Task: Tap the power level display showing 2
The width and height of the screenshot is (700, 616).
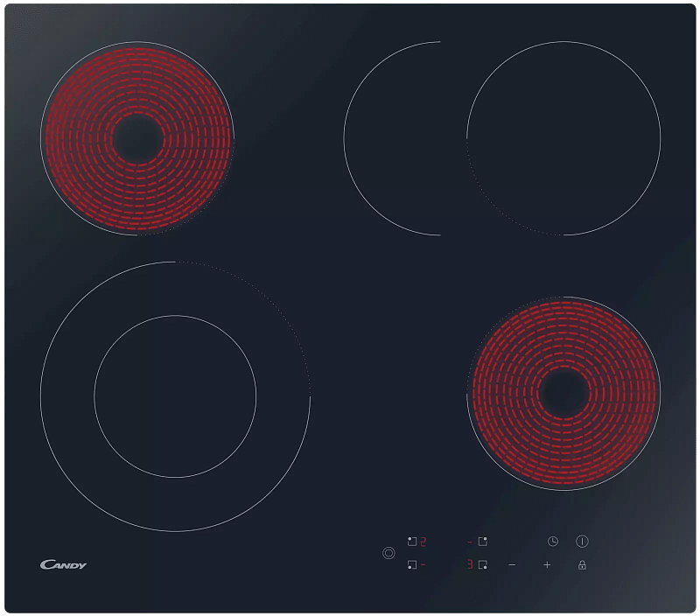Action: click(x=423, y=540)
